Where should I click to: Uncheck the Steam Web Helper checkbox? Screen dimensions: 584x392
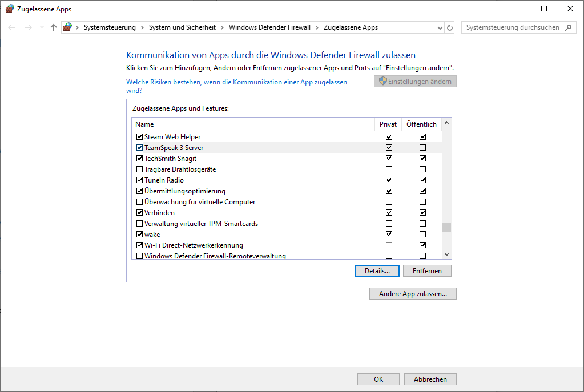click(x=139, y=137)
